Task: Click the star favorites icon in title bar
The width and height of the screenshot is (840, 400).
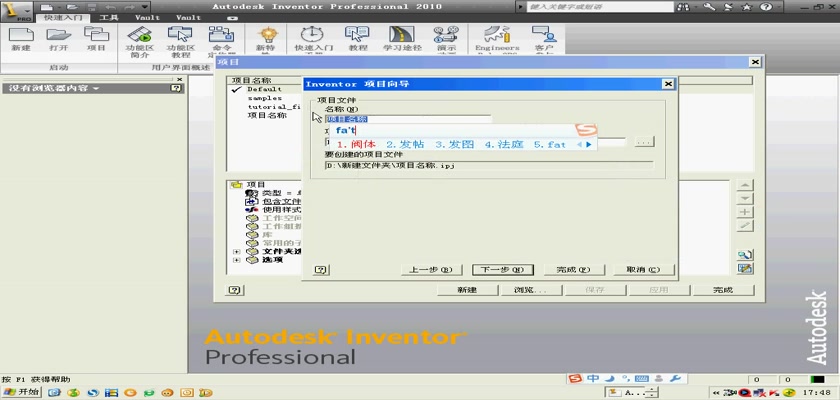Action: coord(746,7)
